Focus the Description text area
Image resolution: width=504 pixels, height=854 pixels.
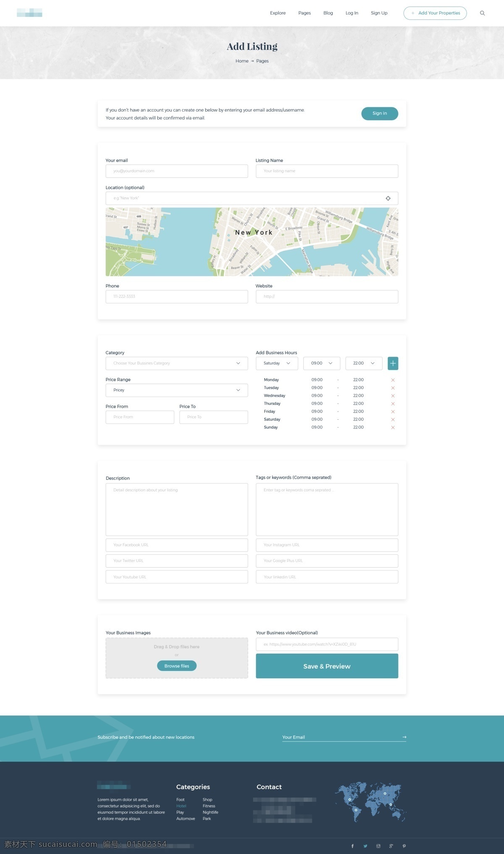click(x=177, y=510)
